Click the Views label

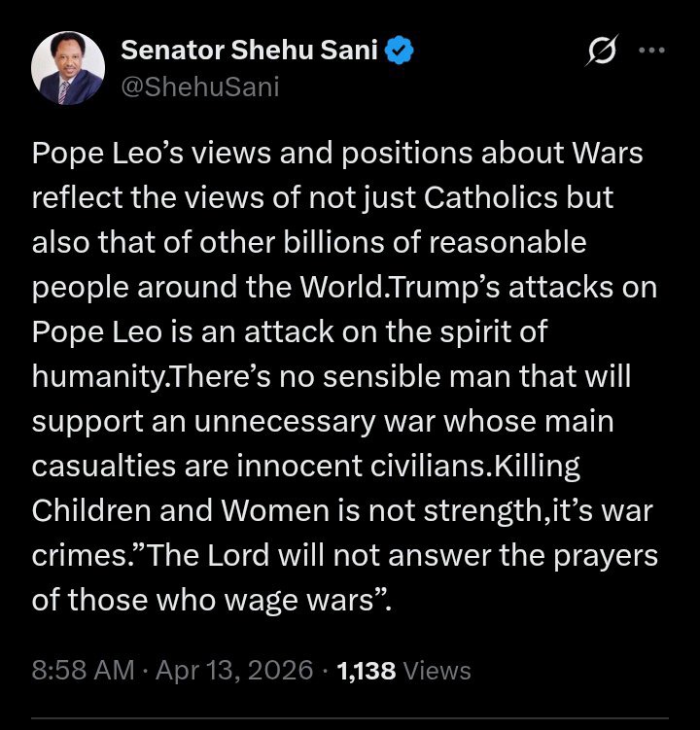[436, 670]
